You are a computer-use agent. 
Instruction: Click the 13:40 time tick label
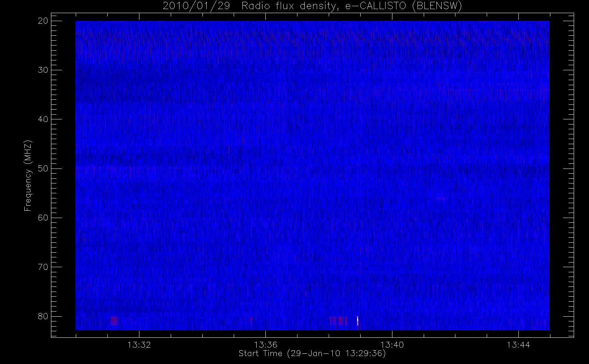[392, 345]
